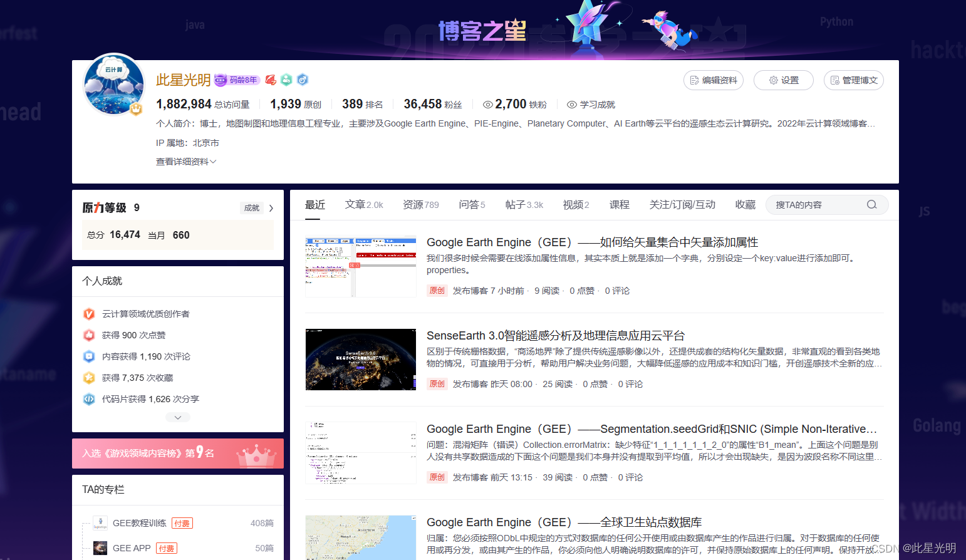966x560 pixels.
Task: Click the 云计算领域优质创作者 V badge
Action: [88, 314]
